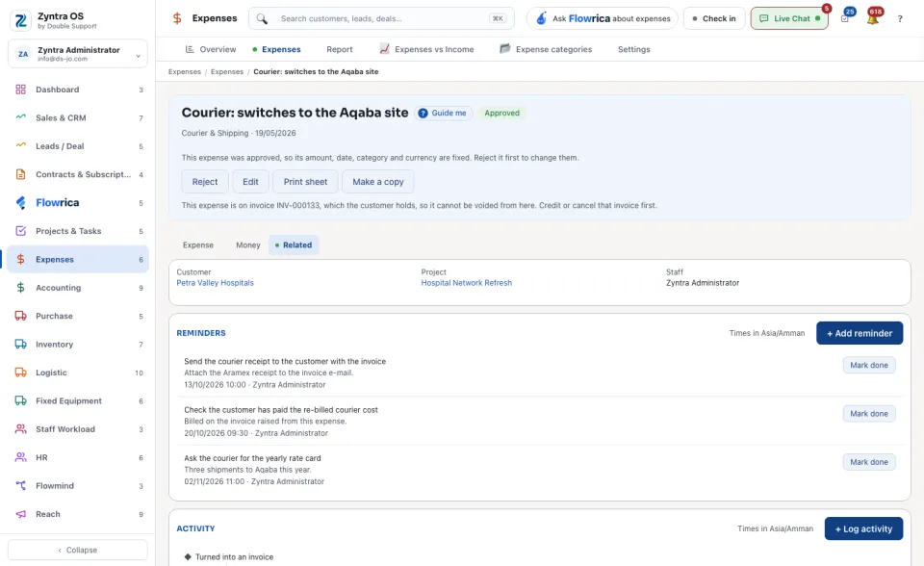Toggle Check in status

[714, 19]
